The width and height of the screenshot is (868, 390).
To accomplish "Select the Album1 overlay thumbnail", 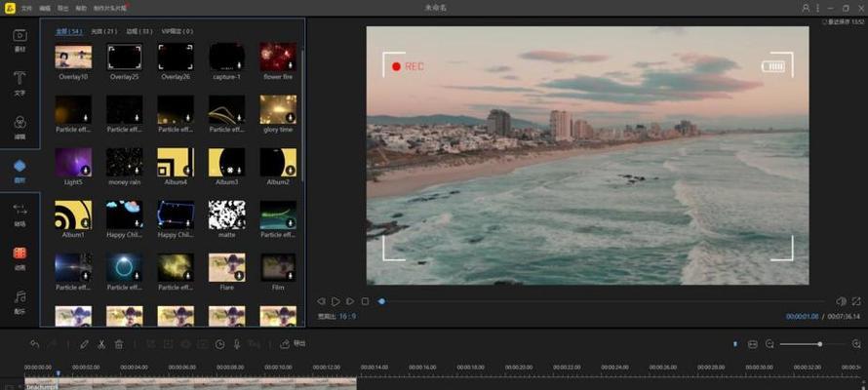I will pyautogui.click(x=73, y=214).
